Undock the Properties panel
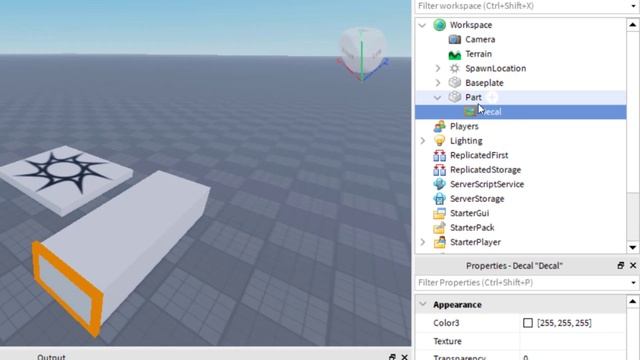Screen dimensions: 640x360 620,266
